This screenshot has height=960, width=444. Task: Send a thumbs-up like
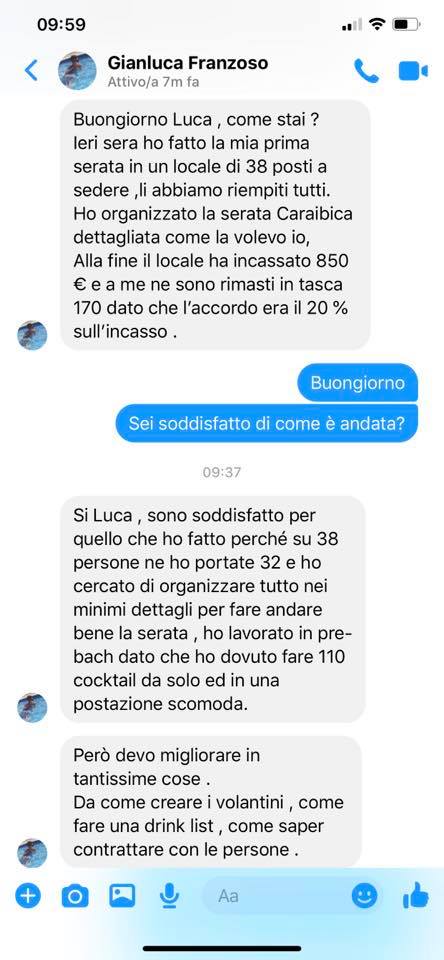[x=416, y=896]
